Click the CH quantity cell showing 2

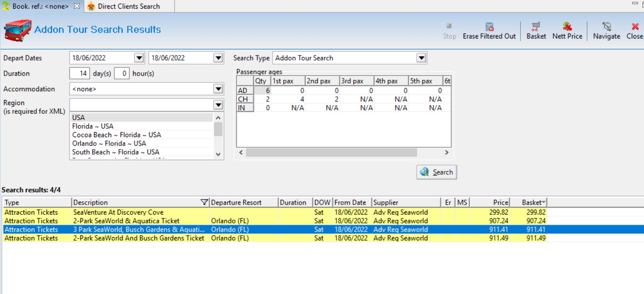tap(262, 99)
